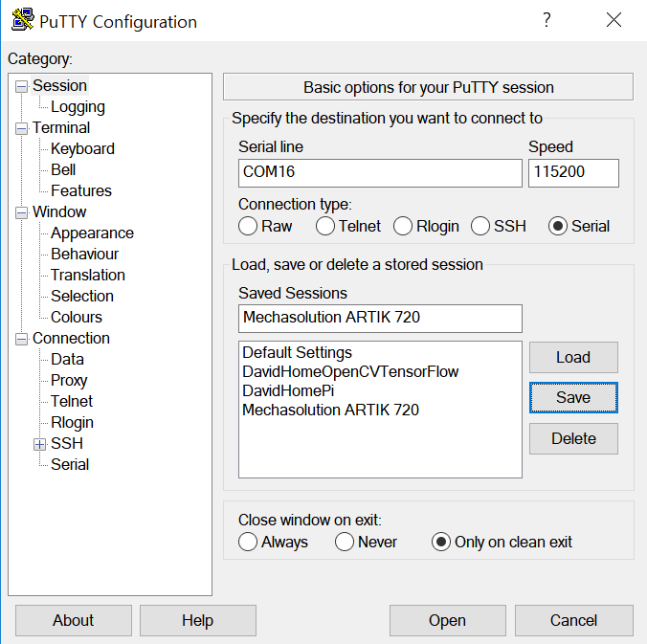Image resolution: width=647 pixels, height=644 pixels.
Task: Select DavidHomePi in the saved sessions list
Action: coord(288,390)
